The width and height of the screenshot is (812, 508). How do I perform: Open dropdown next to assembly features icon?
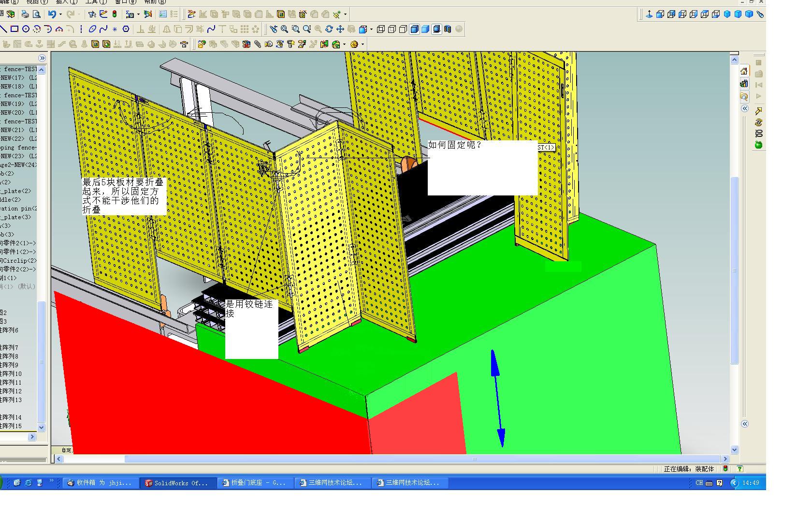coord(344,44)
